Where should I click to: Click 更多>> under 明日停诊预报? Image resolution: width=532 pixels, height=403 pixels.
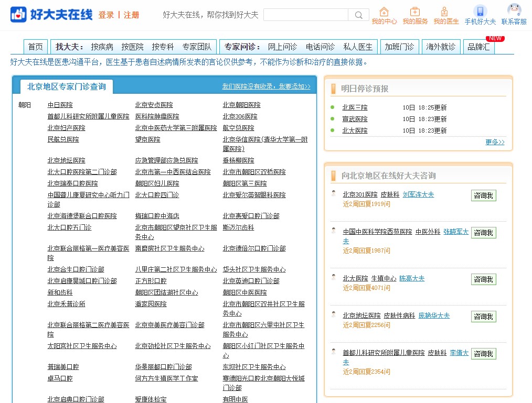click(495, 142)
